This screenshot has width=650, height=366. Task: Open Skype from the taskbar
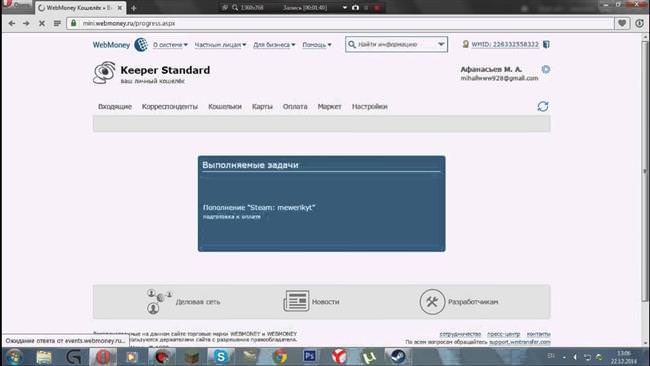pos(221,356)
